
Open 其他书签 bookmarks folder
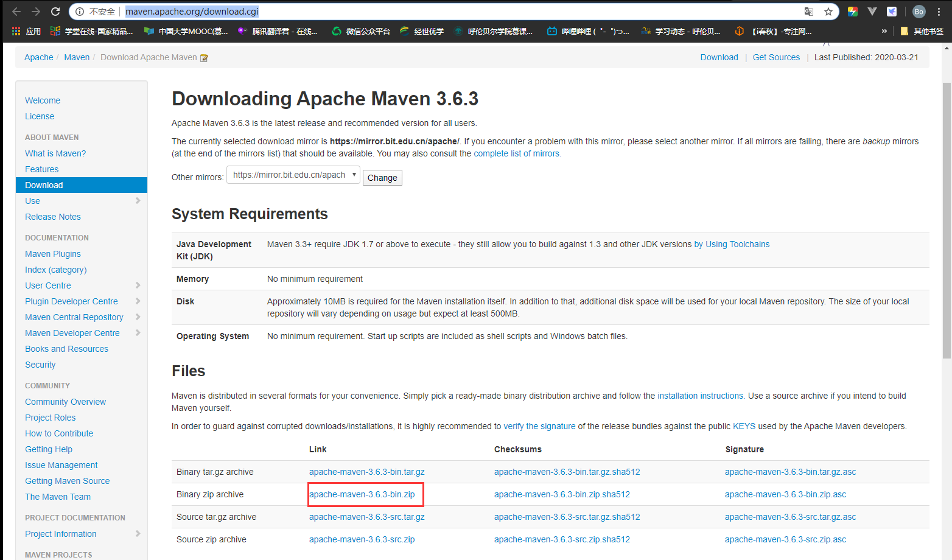pyautogui.click(x=922, y=31)
